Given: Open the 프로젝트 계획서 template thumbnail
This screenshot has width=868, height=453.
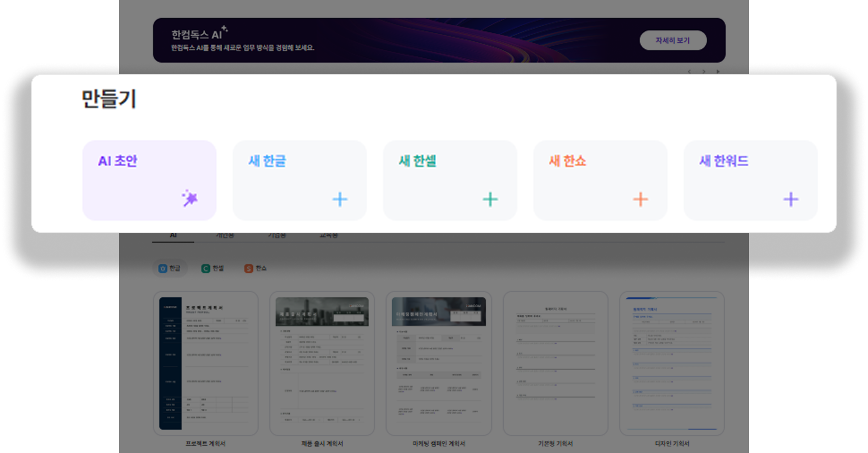Looking at the screenshot, I should (x=206, y=363).
